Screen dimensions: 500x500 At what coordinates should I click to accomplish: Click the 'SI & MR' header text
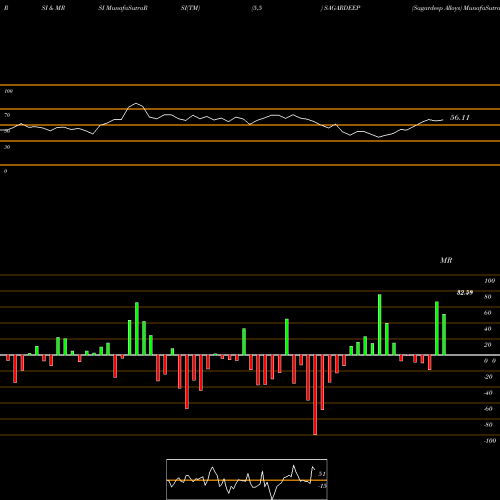pos(53,8)
